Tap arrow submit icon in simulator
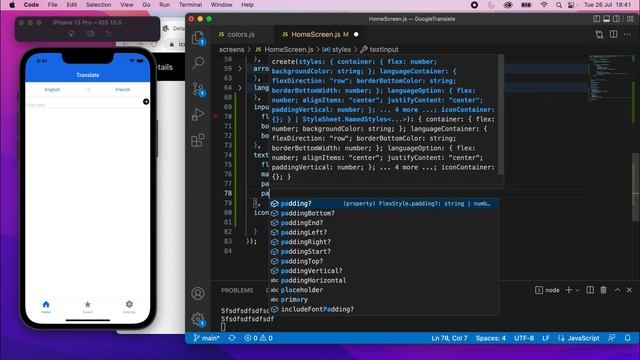640x360 pixels. point(146,102)
